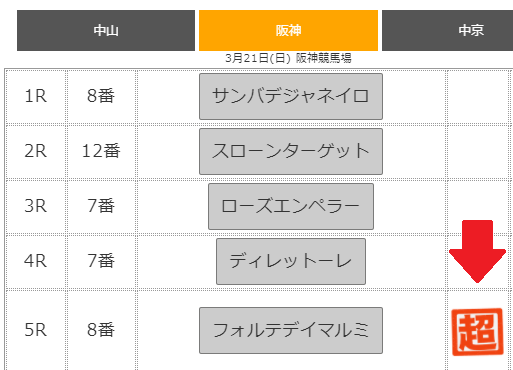Viewport: 513px width, 370px height.
Task: Select the 阪神 racecourse tab
Action: coord(288,30)
